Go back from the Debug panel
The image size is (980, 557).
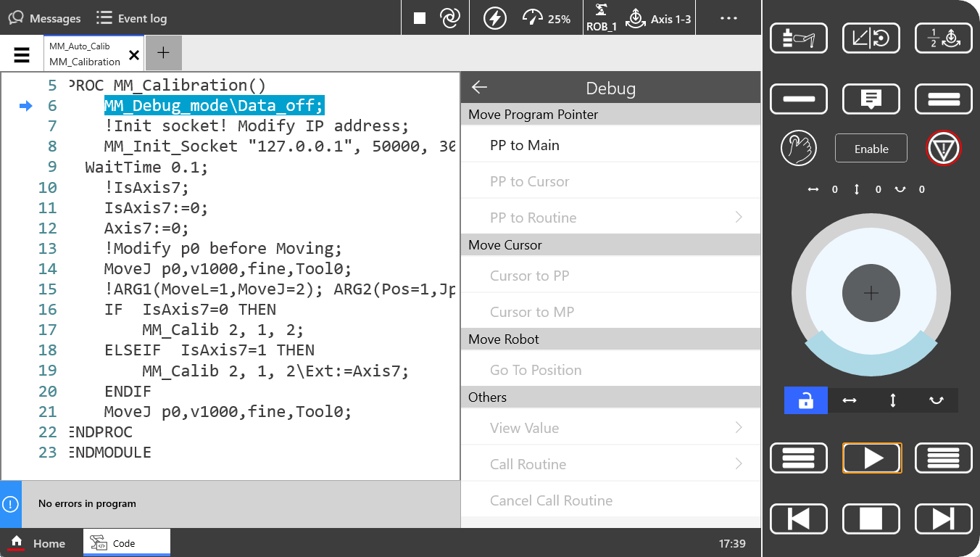coord(479,88)
